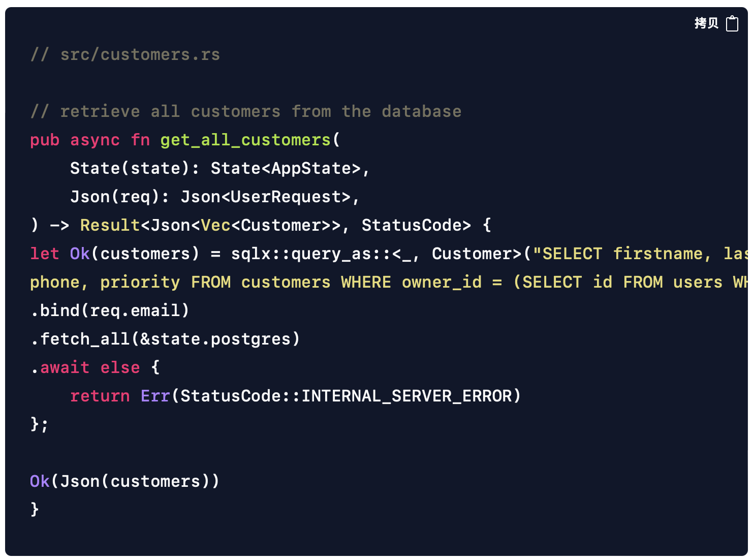The height and width of the screenshot is (560, 753).
Task: Click the Ok(Json(customers)) line
Action: pyautogui.click(x=124, y=481)
